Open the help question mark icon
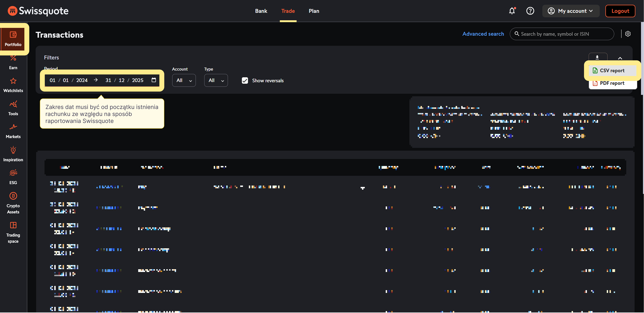 [x=530, y=11]
